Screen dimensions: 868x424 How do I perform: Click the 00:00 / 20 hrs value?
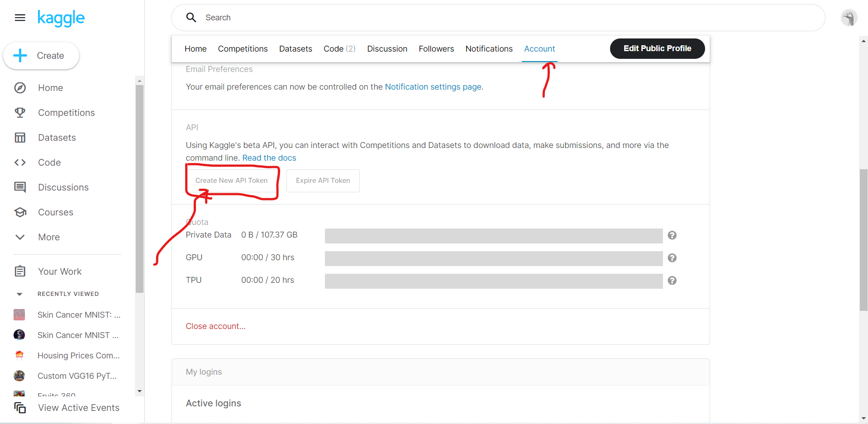267,280
